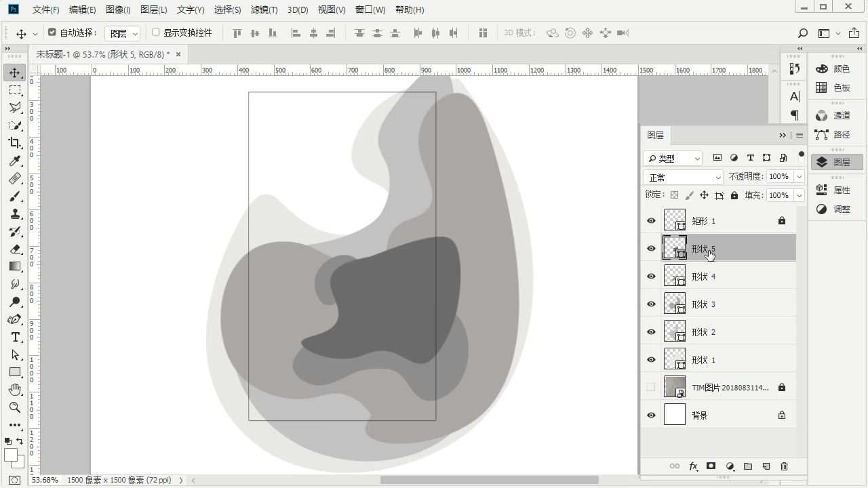The height and width of the screenshot is (488, 868).
Task: Click the zoom percentage field 53.68%
Action: (45, 480)
